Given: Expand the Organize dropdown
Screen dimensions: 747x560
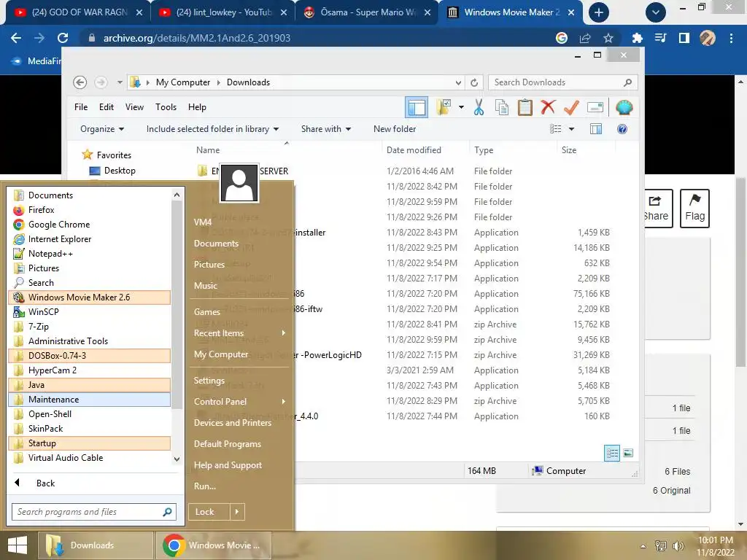Looking at the screenshot, I should coord(102,129).
